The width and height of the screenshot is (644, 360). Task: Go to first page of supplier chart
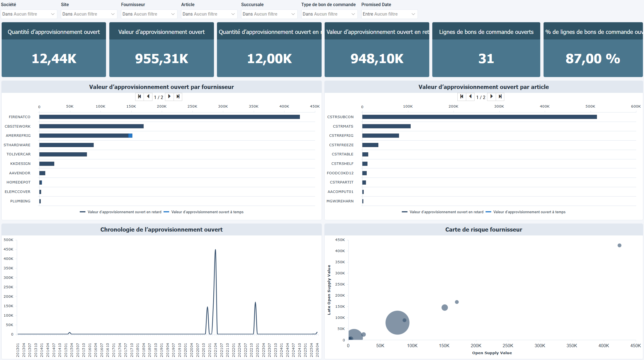139,96
